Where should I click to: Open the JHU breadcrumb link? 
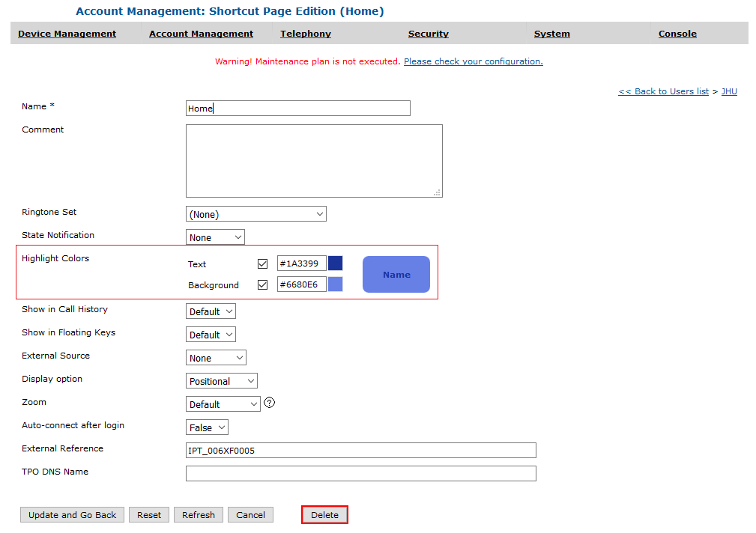point(729,91)
